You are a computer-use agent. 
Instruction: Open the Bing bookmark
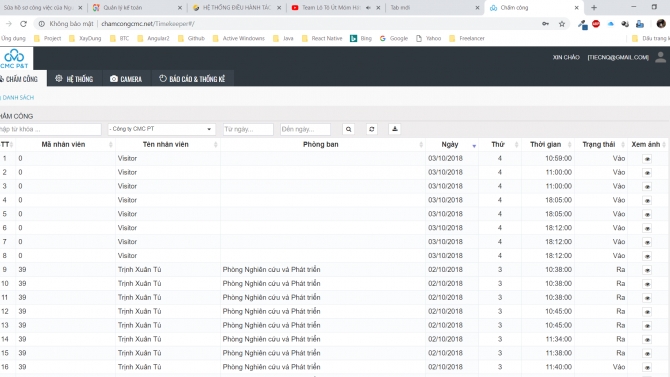(361, 38)
